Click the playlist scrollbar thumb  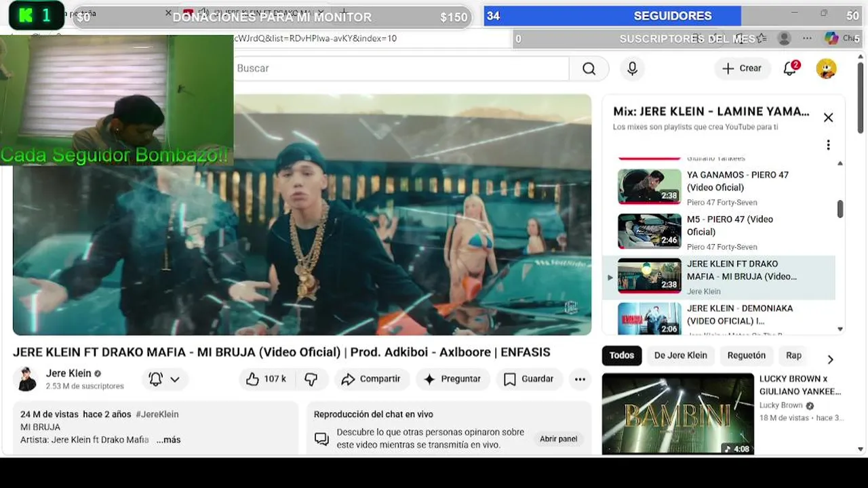click(x=840, y=209)
